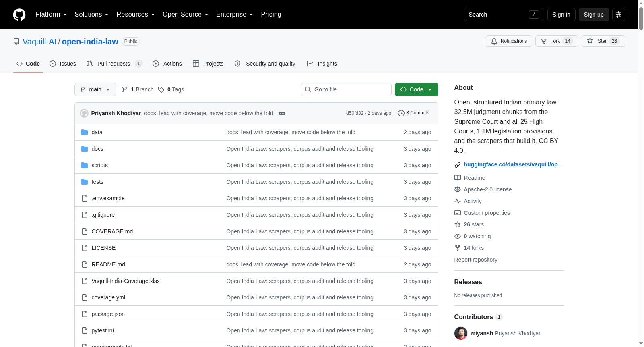The width and height of the screenshot is (644, 347).
Task: Click the docs folder icon
Action: click(x=85, y=149)
